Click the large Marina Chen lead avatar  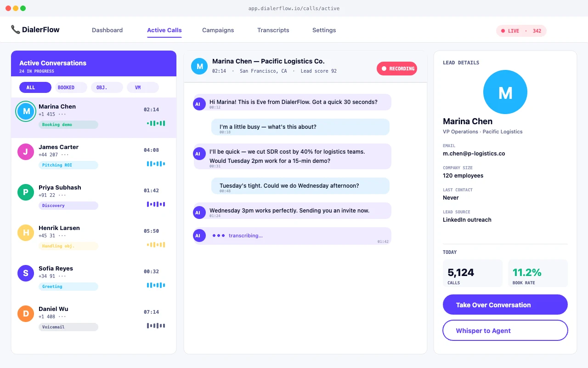[505, 92]
